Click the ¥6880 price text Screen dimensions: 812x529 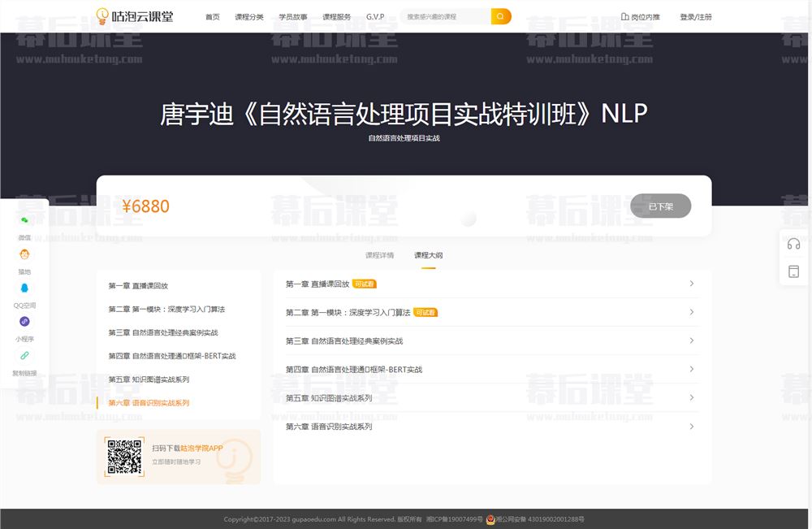point(145,206)
